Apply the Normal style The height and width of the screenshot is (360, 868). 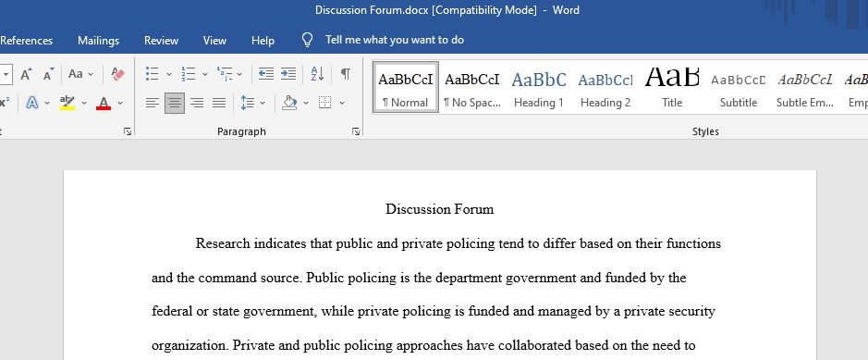click(406, 87)
